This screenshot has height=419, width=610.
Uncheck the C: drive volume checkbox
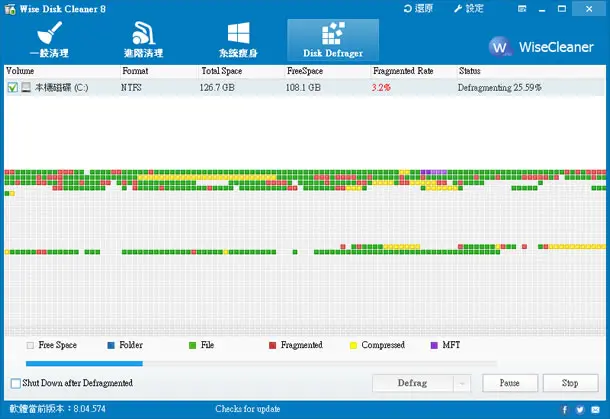coord(12,87)
